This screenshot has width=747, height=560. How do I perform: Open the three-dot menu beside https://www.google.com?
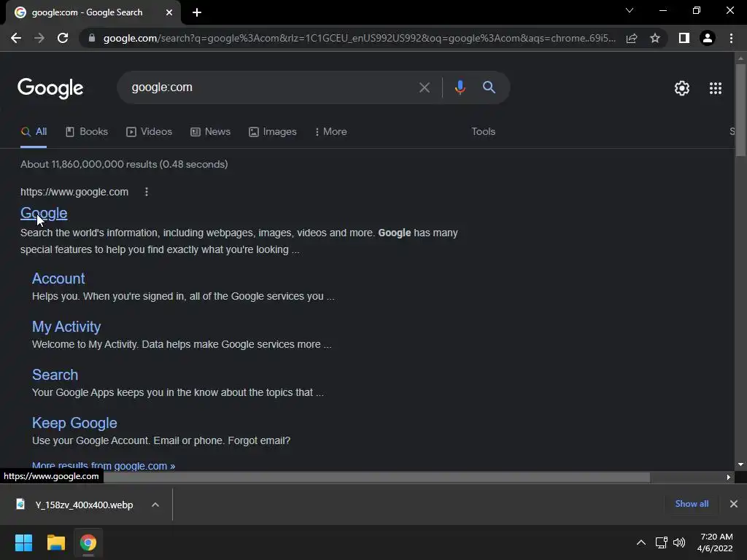click(x=146, y=192)
